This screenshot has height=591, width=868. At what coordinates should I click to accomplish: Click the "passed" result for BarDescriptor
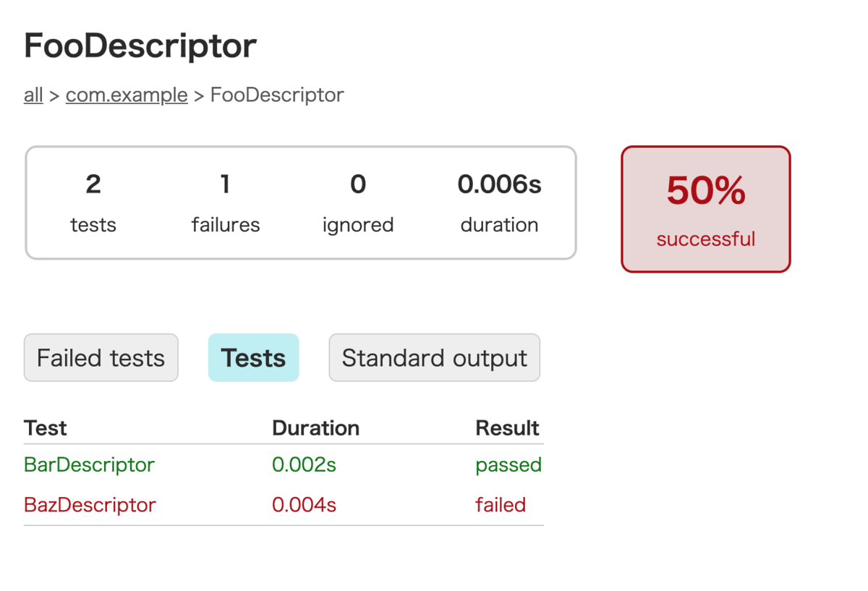pos(508,464)
